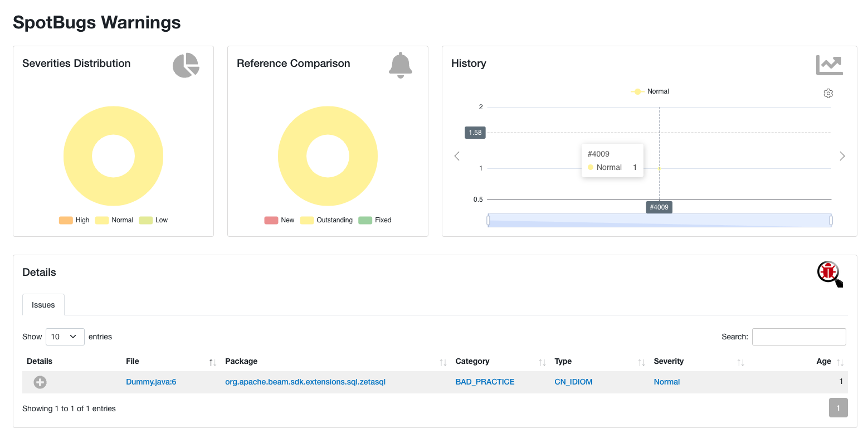This screenshot has height=438, width=868.
Task: Go to next history chart with right chevron
Action: (x=842, y=156)
